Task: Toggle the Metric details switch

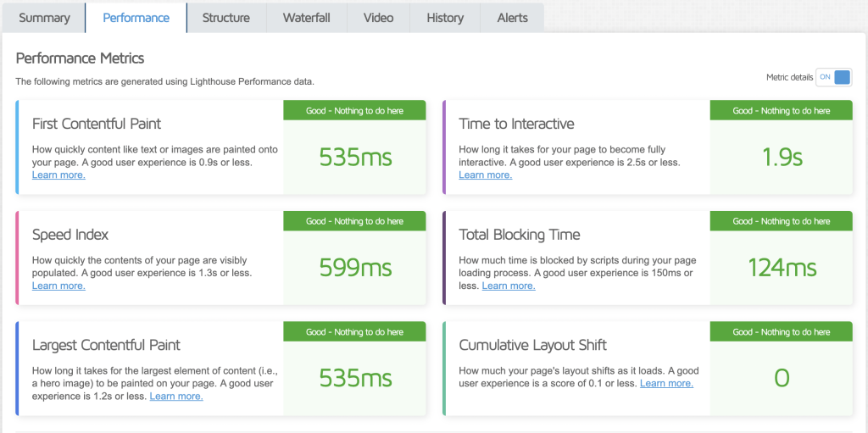Action: pos(834,77)
